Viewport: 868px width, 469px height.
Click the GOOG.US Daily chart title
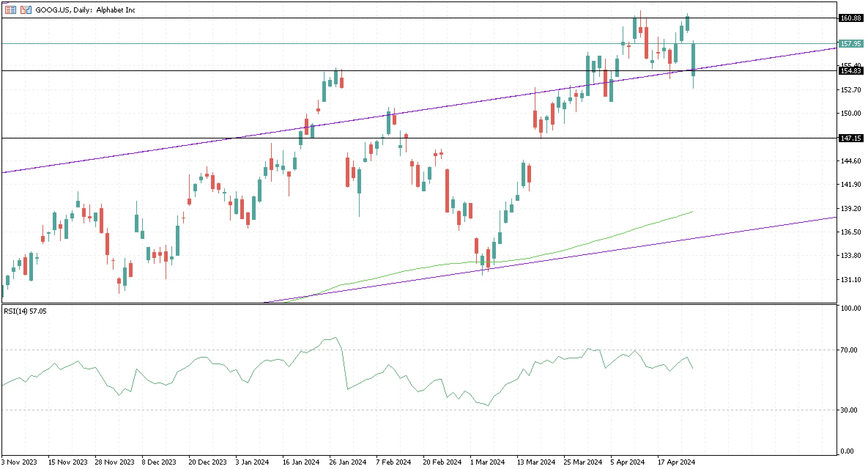point(85,10)
